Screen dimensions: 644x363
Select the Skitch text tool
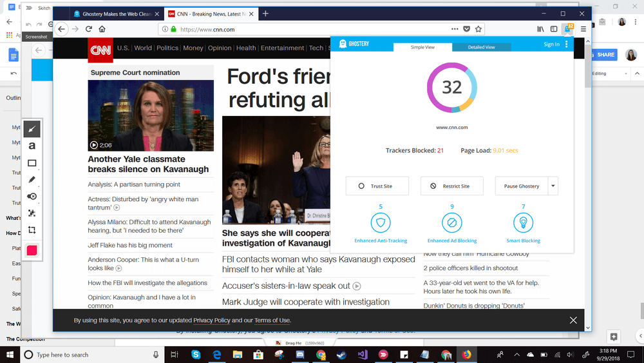click(32, 146)
